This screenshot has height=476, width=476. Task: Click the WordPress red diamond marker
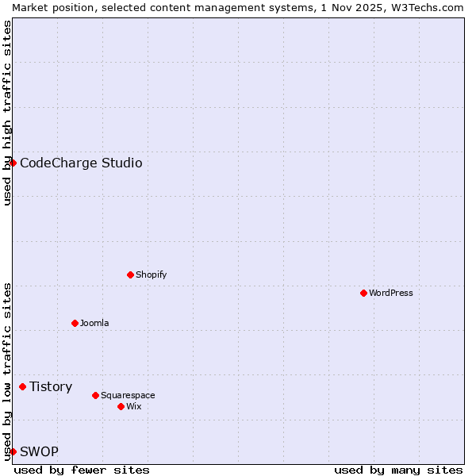364,293
